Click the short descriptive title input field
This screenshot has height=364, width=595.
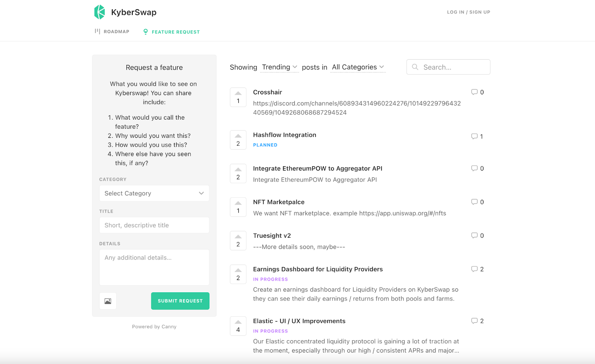pyautogui.click(x=154, y=225)
